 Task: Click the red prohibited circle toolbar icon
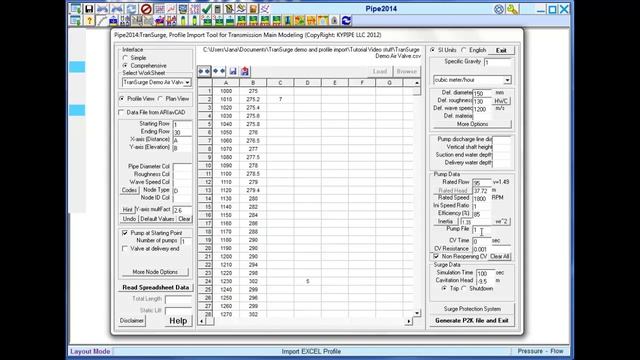click(x=147, y=9)
